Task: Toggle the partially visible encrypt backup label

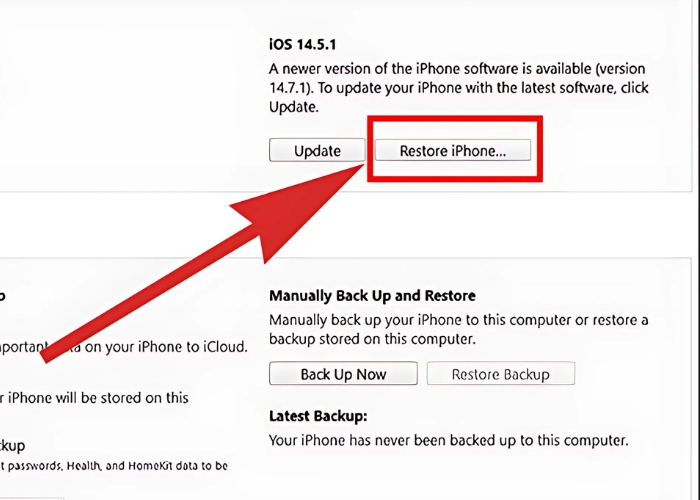Action: pos(12,446)
